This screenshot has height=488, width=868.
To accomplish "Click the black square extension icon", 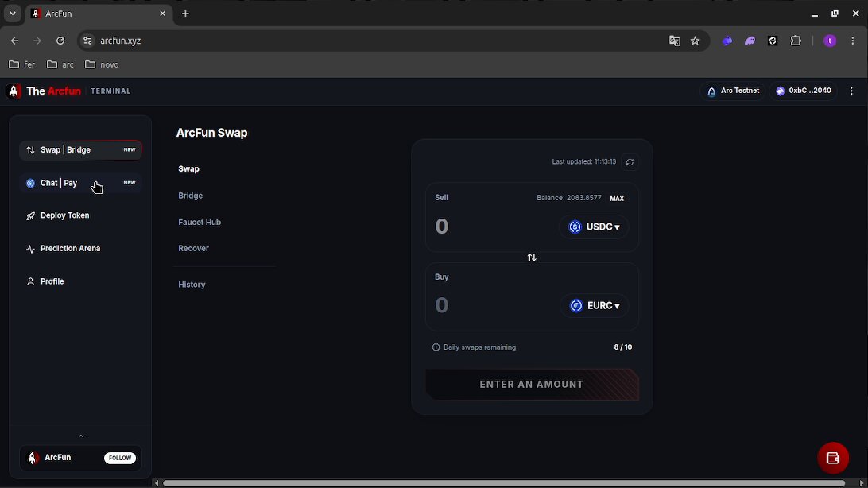I will (x=773, y=41).
